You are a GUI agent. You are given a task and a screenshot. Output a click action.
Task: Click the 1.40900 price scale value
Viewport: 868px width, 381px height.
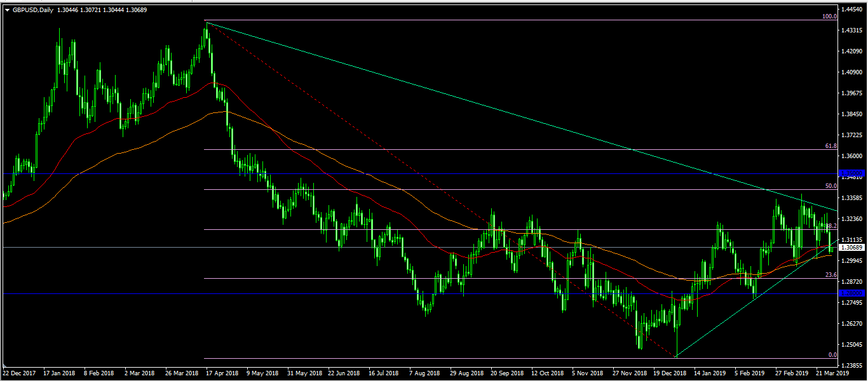[853, 72]
